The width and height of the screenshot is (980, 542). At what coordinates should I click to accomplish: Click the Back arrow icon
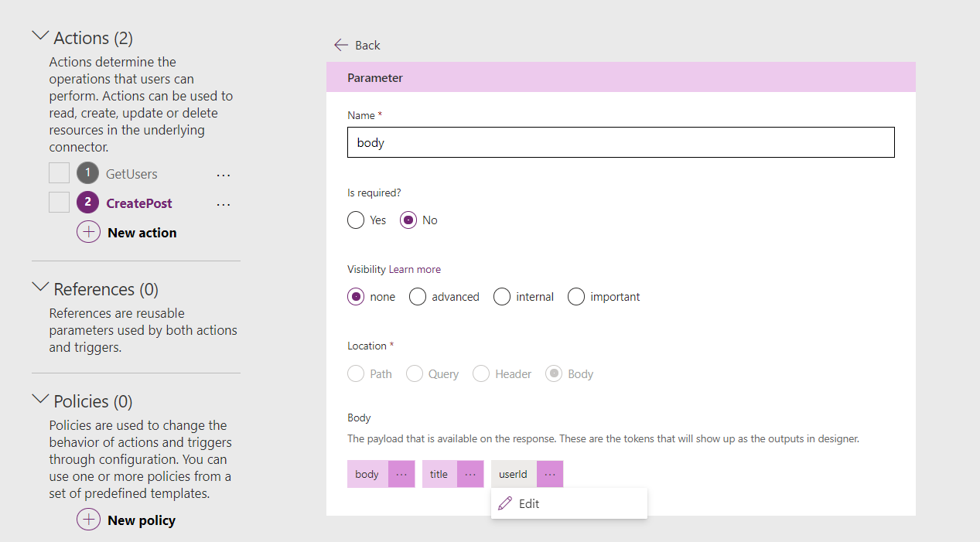[340, 45]
